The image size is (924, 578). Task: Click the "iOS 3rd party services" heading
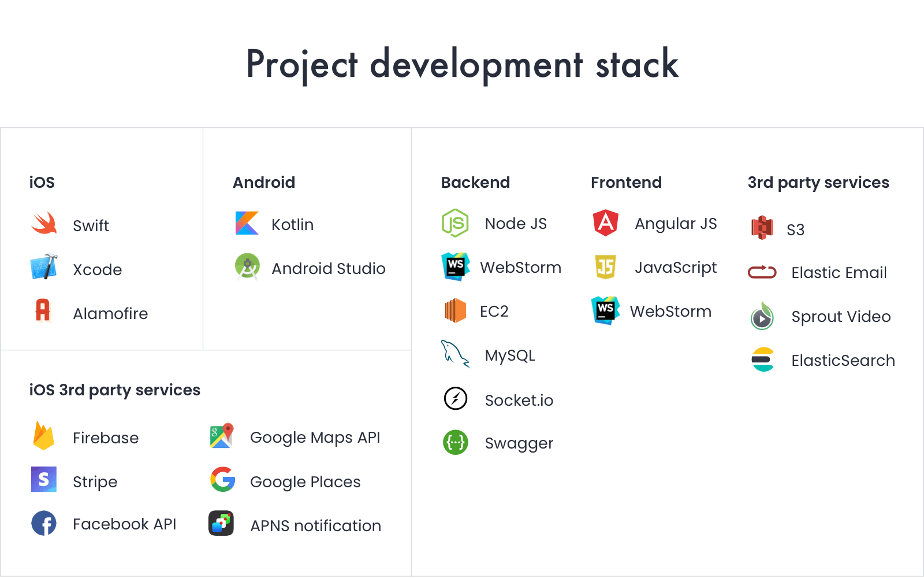115,390
